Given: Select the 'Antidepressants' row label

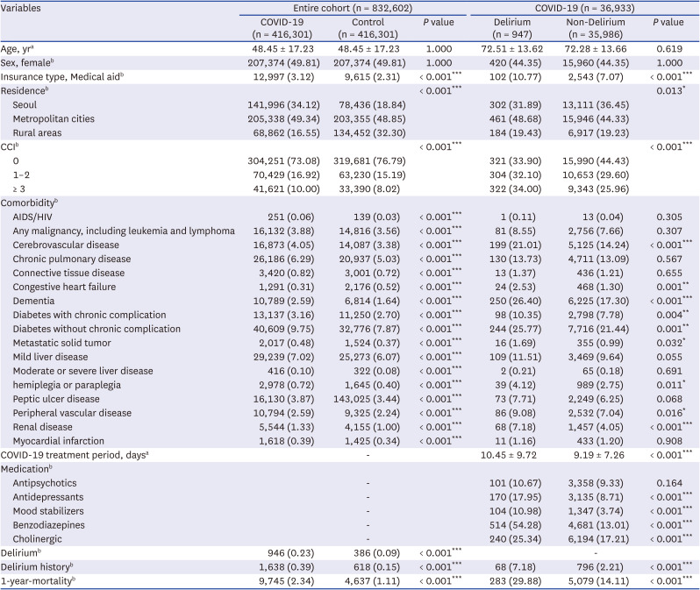Looking at the screenshot, I should click(x=47, y=497).
